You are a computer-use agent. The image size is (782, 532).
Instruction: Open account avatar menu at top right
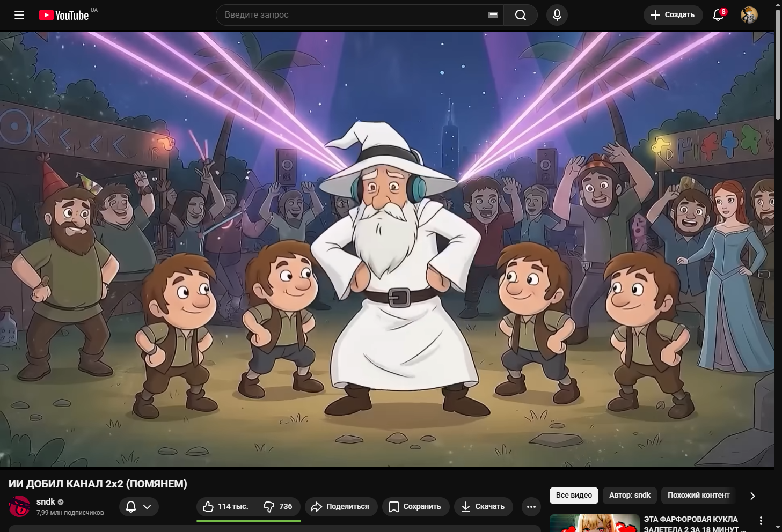pos(749,15)
